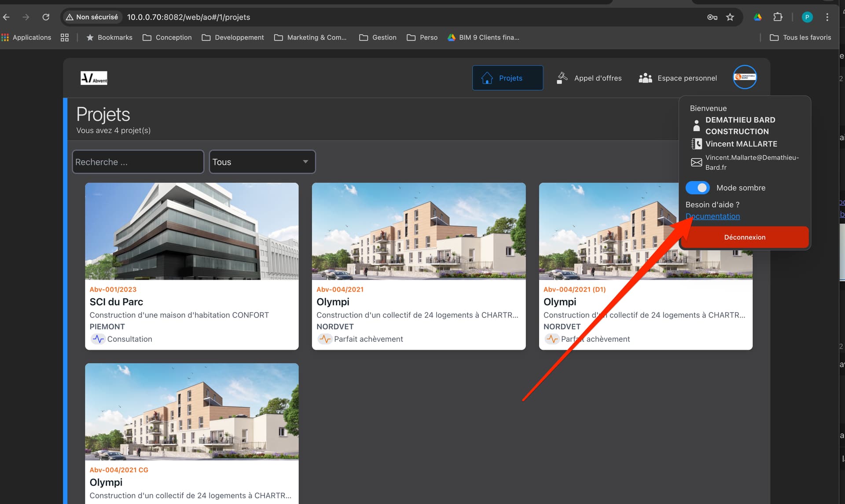Click the Déconnexion button
The image size is (845, 504).
pos(745,237)
